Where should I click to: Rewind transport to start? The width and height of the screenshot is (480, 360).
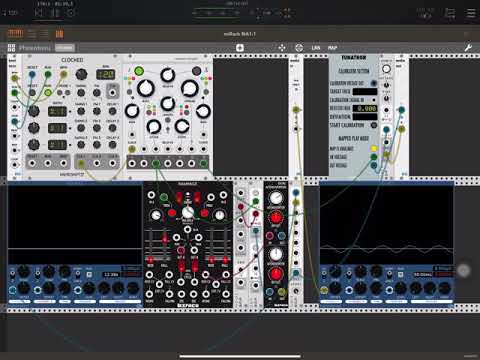(39, 13)
